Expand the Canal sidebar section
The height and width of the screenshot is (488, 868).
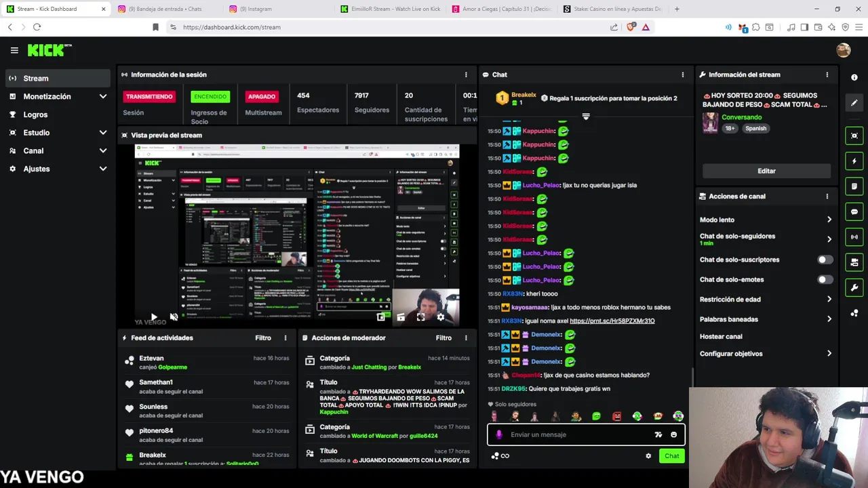point(103,150)
